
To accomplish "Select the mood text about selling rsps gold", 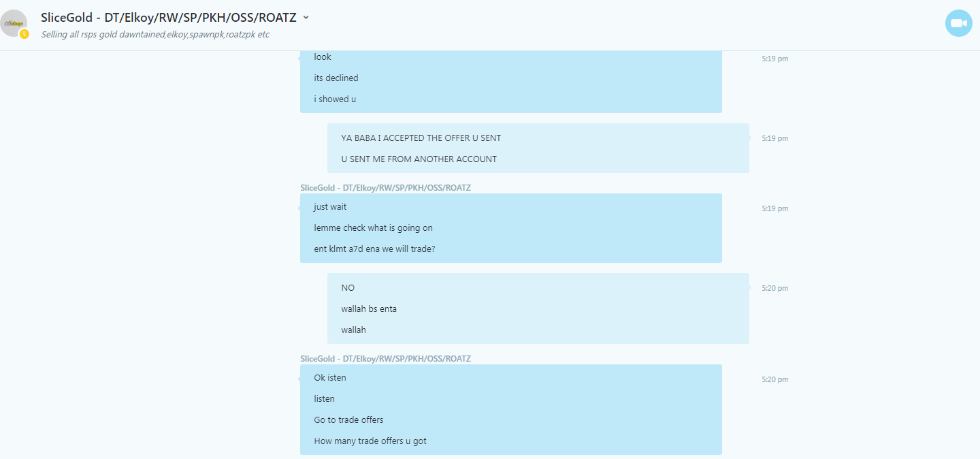I will point(155,34).
